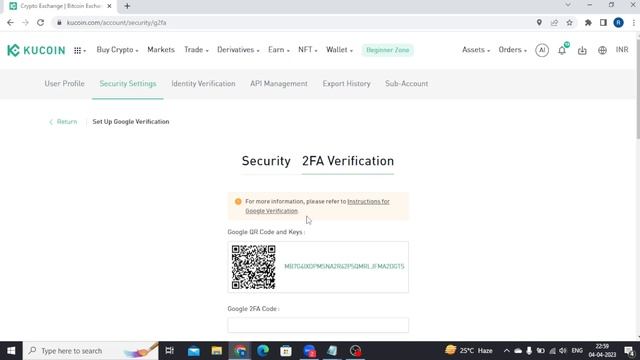
Task: Open Export History tab
Action: (x=347, y=84)
